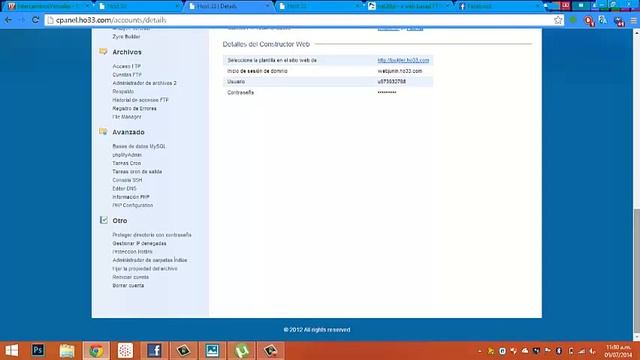The image size is (640, 360).
Task: Open the Respaldo link
Action: click(123, 91)
